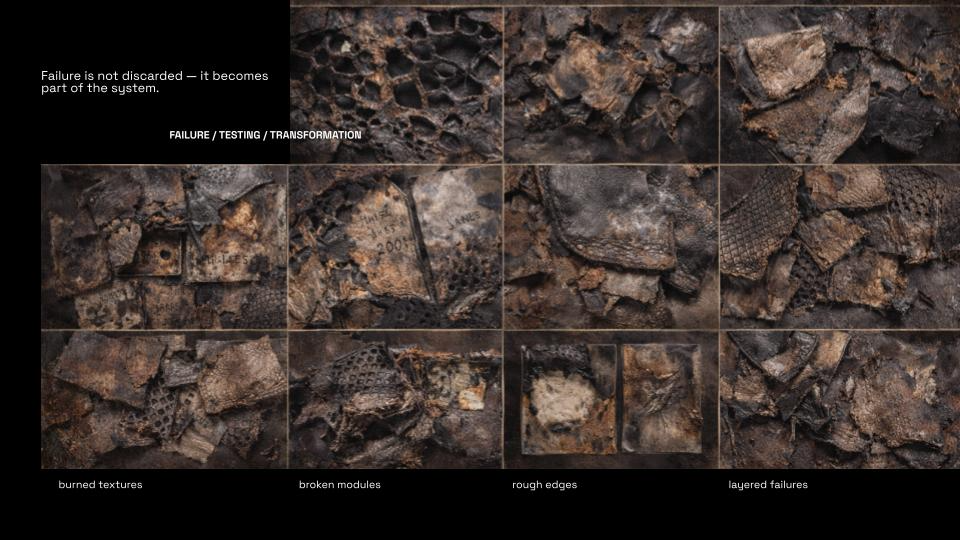The width and height of the screenshot is (960, 540).
Task: Select the image with the engraved 2007 plaque
Action: (395, 247)
